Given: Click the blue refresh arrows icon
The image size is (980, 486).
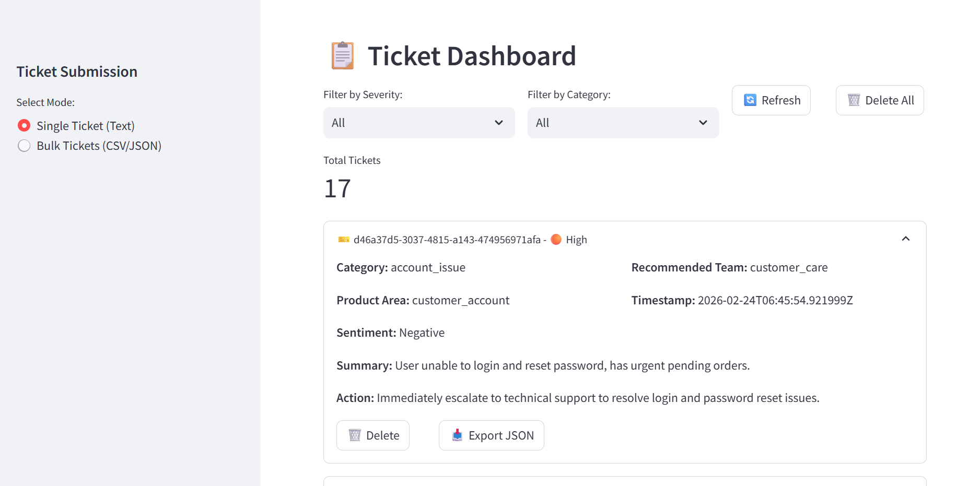Looking at the screenshot, I should tap(750, 100).
